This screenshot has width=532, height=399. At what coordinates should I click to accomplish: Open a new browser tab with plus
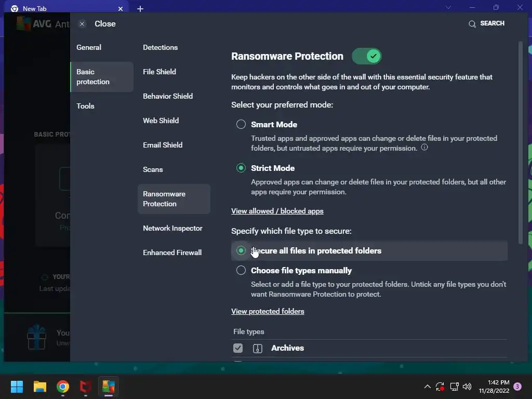coord(140,9)
